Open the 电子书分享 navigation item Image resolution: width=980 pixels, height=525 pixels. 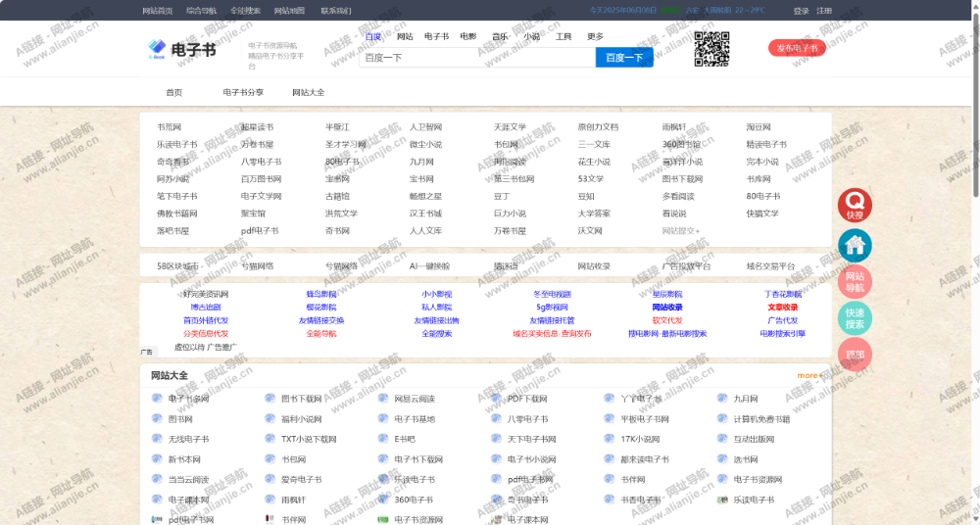(243, 92)
